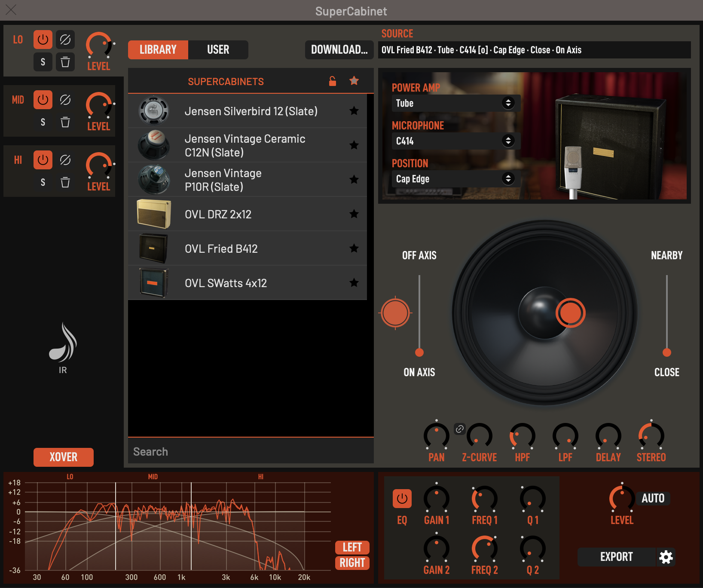Click the favorites star filter in Supercabinets header

354,81
